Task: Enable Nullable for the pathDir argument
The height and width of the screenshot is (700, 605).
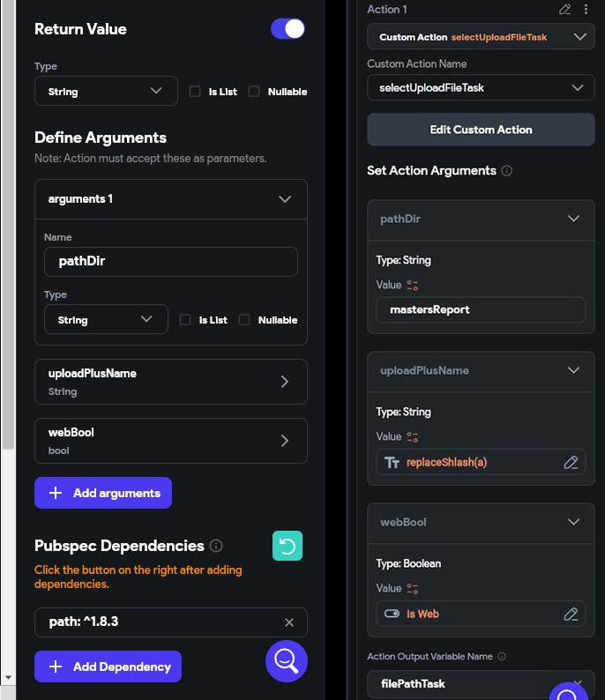Action: (x=244, y=320)
